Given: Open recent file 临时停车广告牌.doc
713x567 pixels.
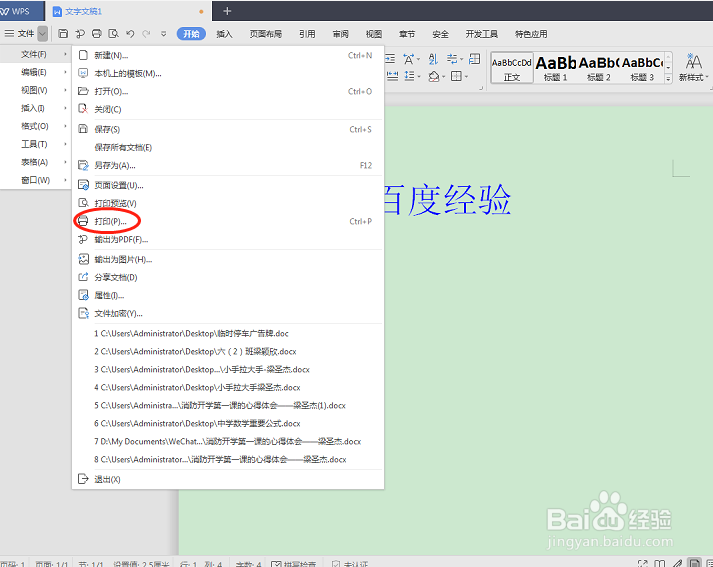Looking at the screenshot, I should click(x=227, y=333).
